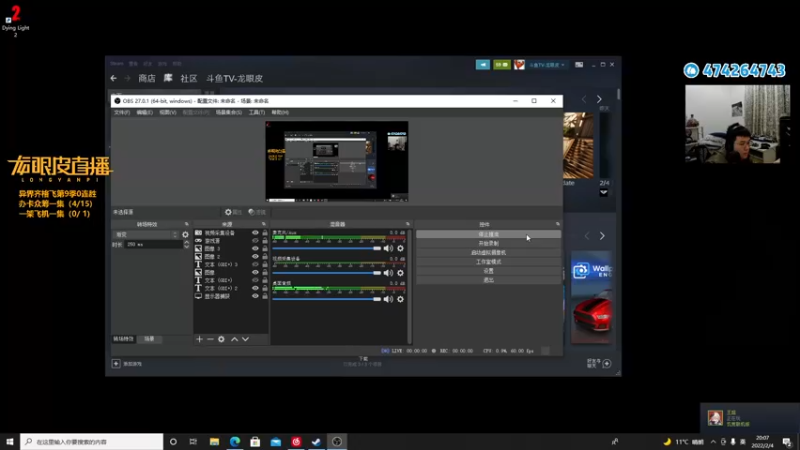800x450 pixels.
Task: Click Start Virtual Camera button
Action: pos(488,253)
